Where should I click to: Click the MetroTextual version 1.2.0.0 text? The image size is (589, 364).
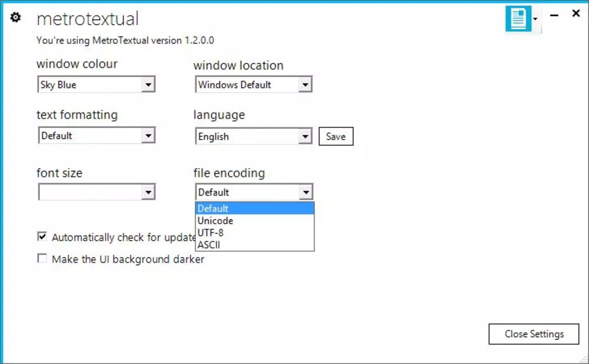(x=153, y=40)
